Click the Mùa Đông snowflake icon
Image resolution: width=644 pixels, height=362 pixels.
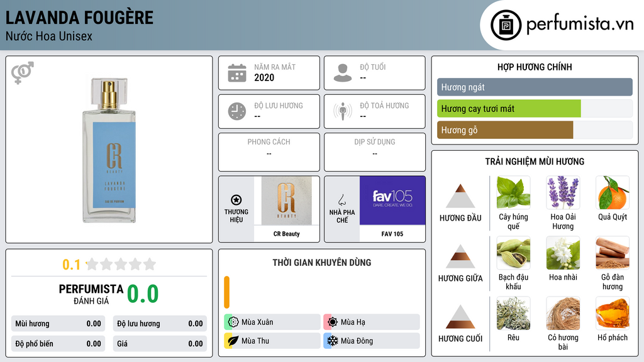[332, 341]
